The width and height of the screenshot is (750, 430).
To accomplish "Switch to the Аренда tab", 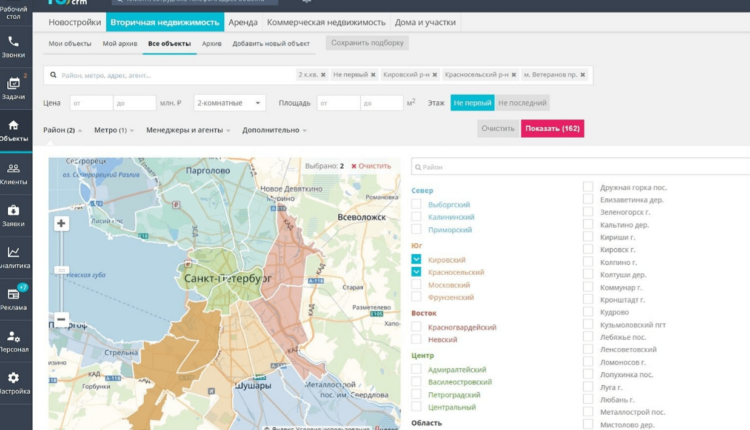I will tap(242, 22).
